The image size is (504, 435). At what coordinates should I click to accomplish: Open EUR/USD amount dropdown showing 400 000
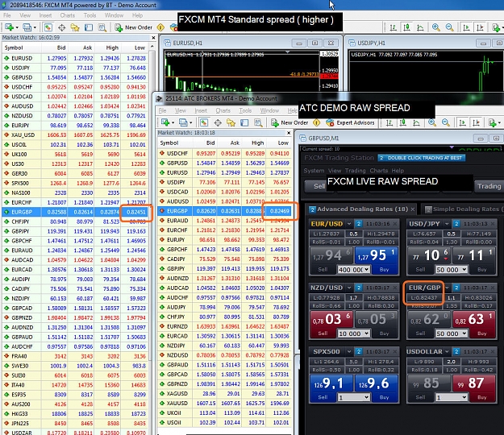click(x=353, y=270)
